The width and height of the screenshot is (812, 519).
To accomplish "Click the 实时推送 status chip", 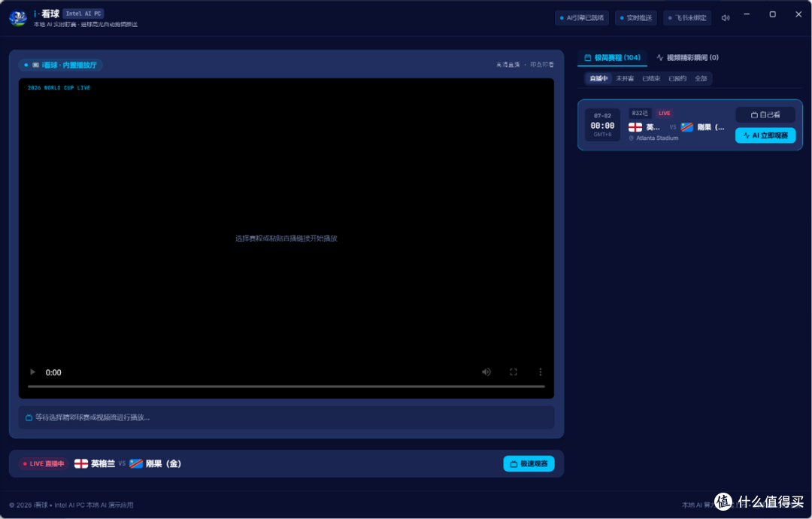I will [636, 17].
